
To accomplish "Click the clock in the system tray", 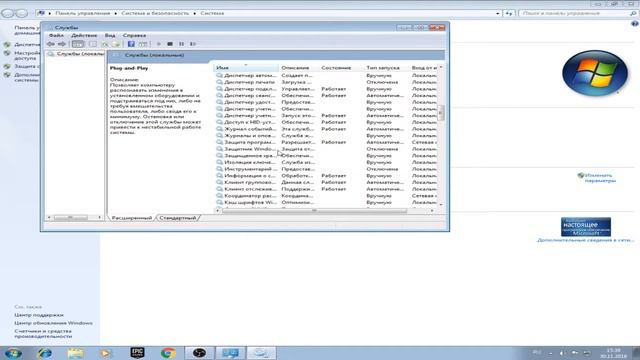I will coord(613,353).
